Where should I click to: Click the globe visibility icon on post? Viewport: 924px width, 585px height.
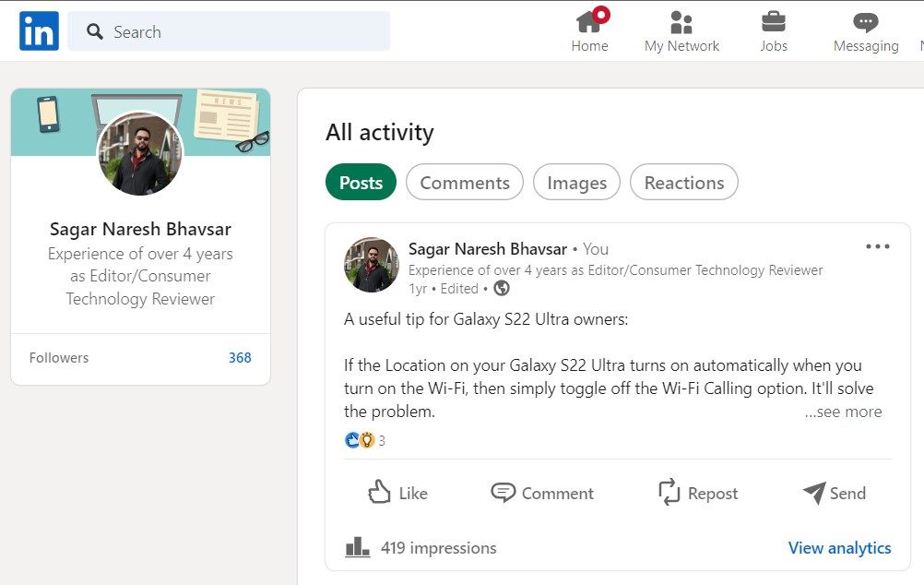click(x=502, y=289)
